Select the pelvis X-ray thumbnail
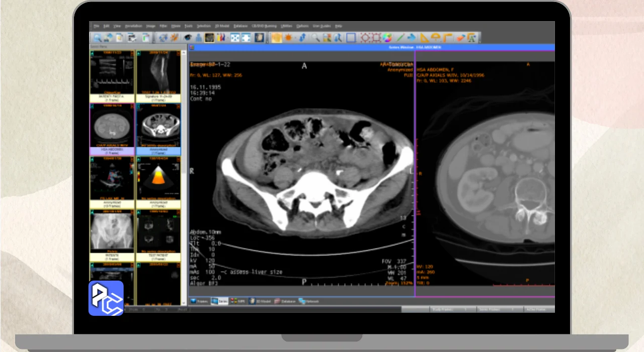 pyautogui.click(x=112, y=231)
